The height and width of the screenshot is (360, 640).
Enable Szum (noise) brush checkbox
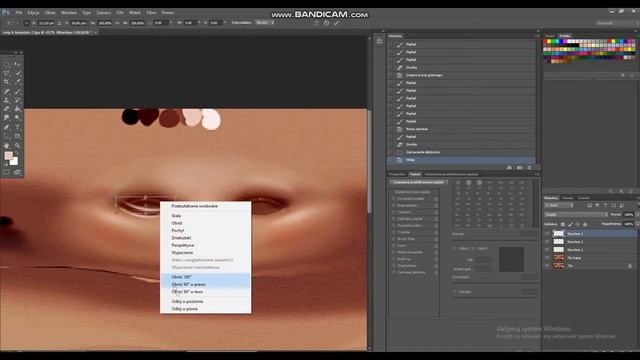click(x=393, y=246)
